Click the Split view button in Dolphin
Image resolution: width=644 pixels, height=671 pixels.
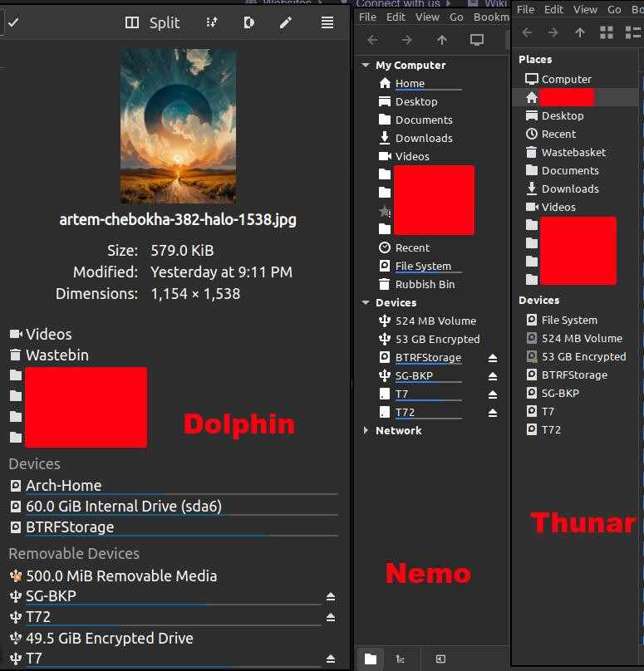coord(152,22)
